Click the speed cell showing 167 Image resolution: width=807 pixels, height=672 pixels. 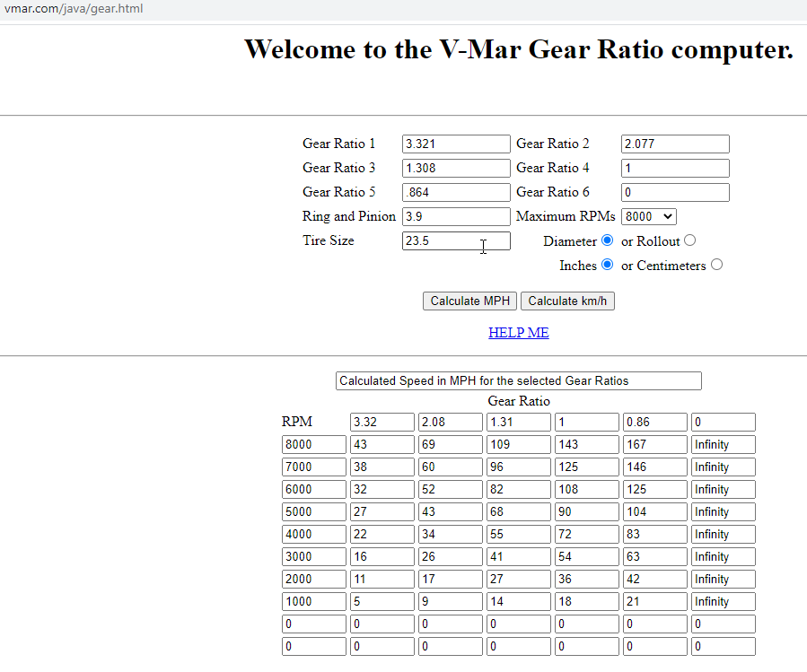654,445
